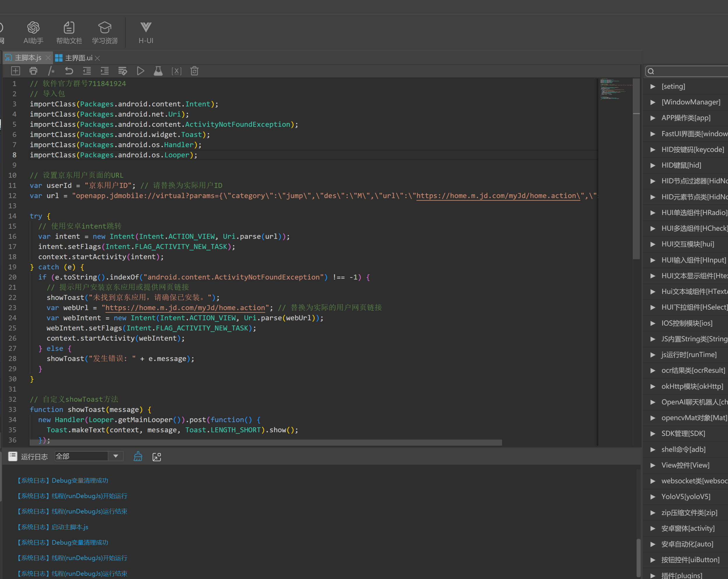The height and width of the screenshot is (579, 728).
Task: Click log entry 启动主脚本.js
Action: click(x=53, y=527)
